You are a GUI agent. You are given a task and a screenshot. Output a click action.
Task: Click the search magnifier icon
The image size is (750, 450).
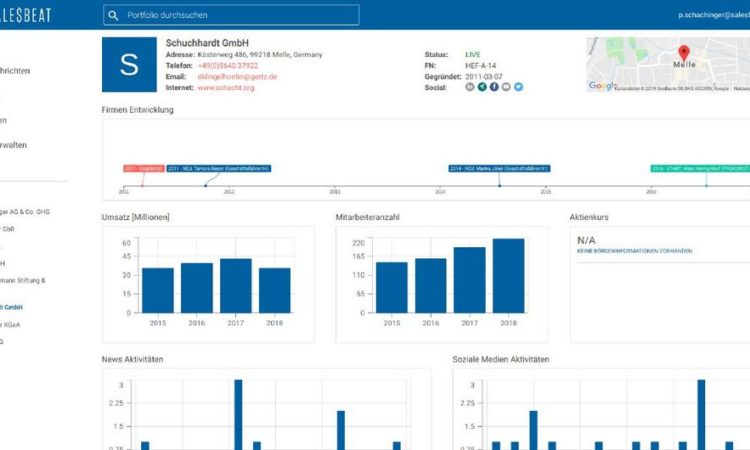(x=113, y=15)
